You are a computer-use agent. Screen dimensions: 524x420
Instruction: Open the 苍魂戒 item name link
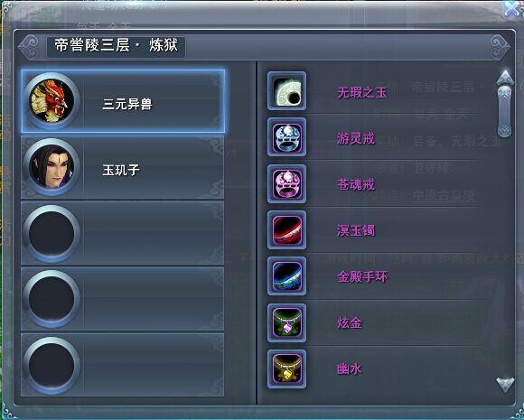[356, 184]
